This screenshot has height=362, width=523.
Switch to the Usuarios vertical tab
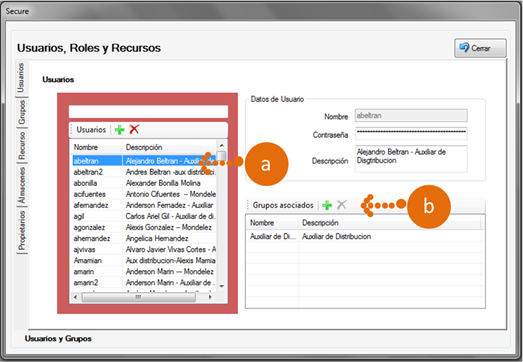[21, 78]
